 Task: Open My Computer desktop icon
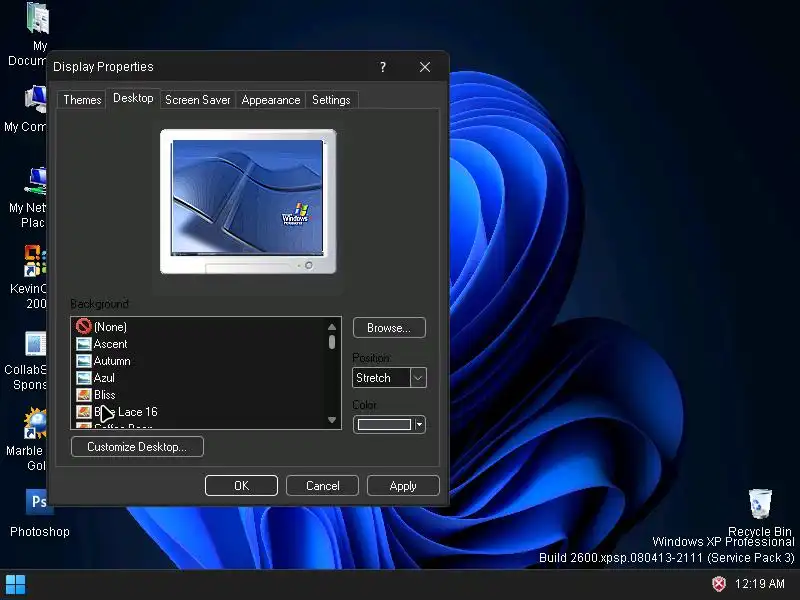point(36,99)
